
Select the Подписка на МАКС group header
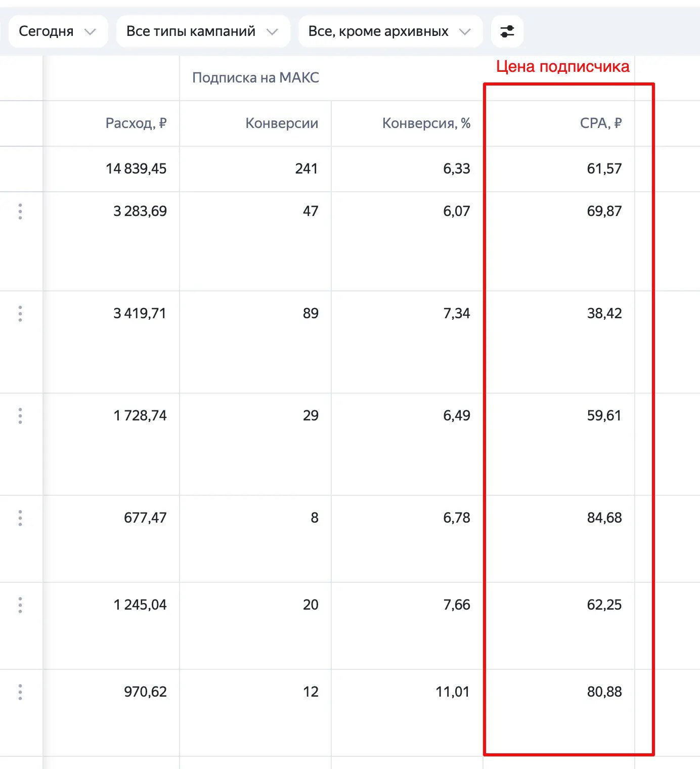255,78
